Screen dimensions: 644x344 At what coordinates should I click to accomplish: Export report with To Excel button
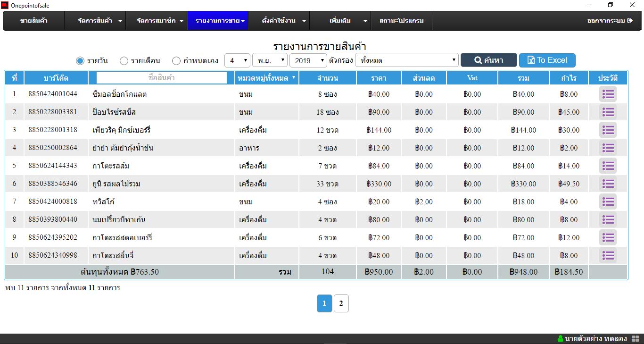547,60
